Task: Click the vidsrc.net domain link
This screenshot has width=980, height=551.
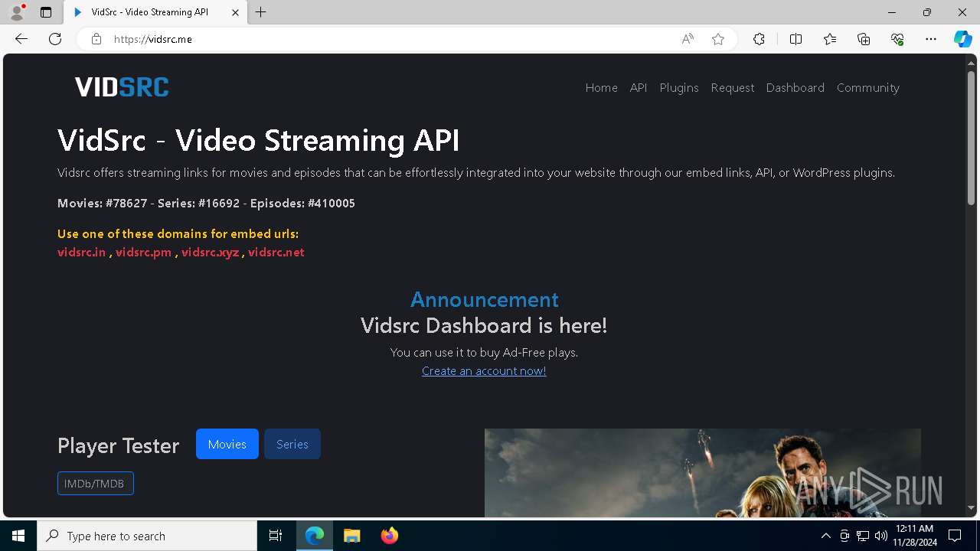Action: point(276,253)
